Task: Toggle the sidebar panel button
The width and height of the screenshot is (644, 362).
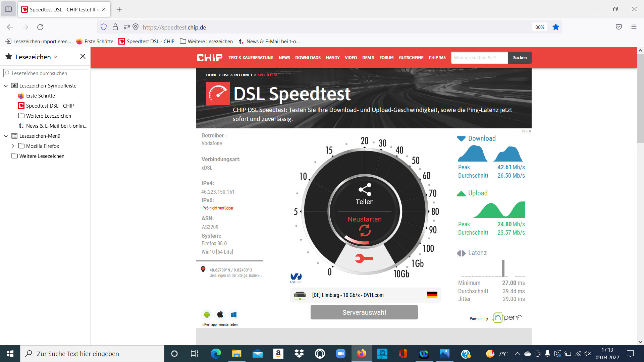Action: click(x=8, y=9)
